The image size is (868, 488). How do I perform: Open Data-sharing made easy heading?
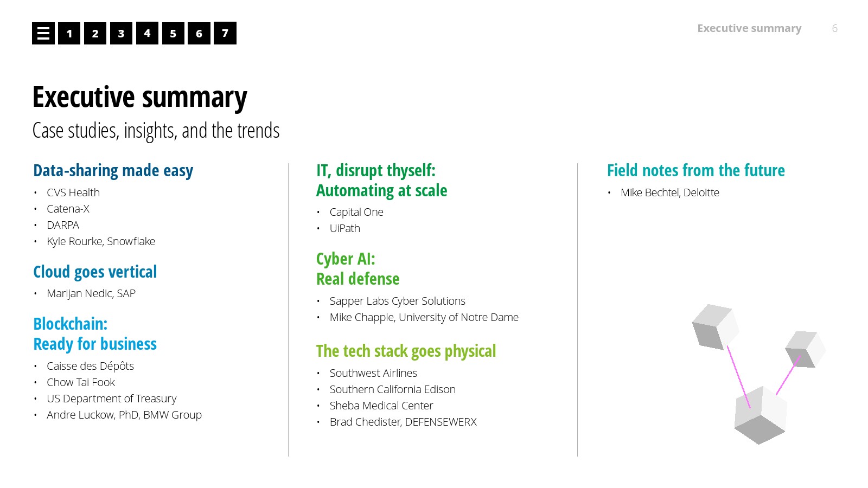coord(113,171)
